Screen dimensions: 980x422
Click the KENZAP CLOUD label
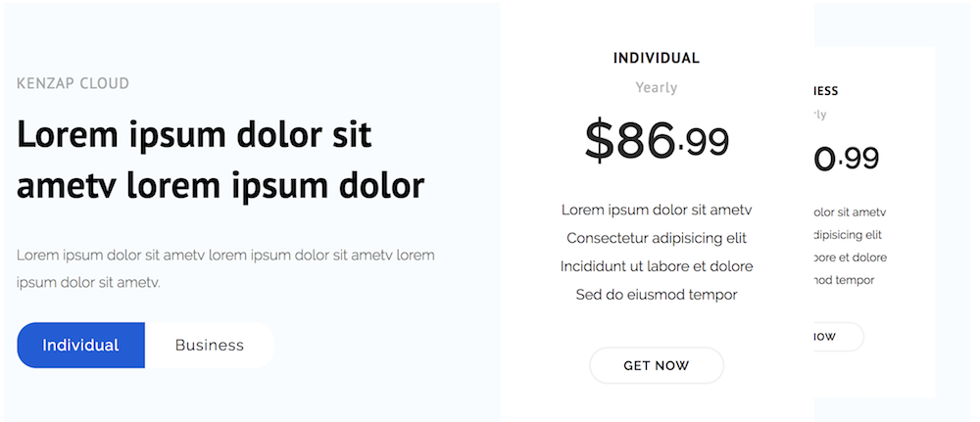coord(73,84)
